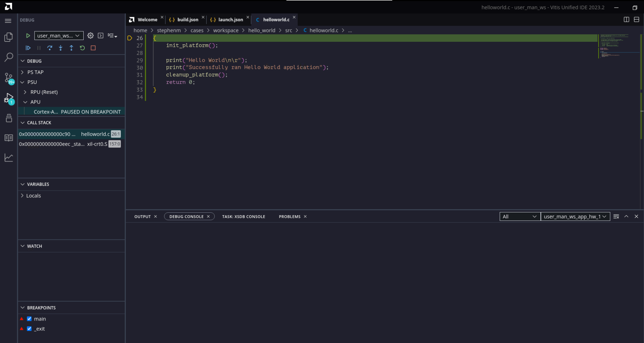This screenshot has height=343, width=644.
Task: Open the hamburger main menu
Action: pos(8,21)
